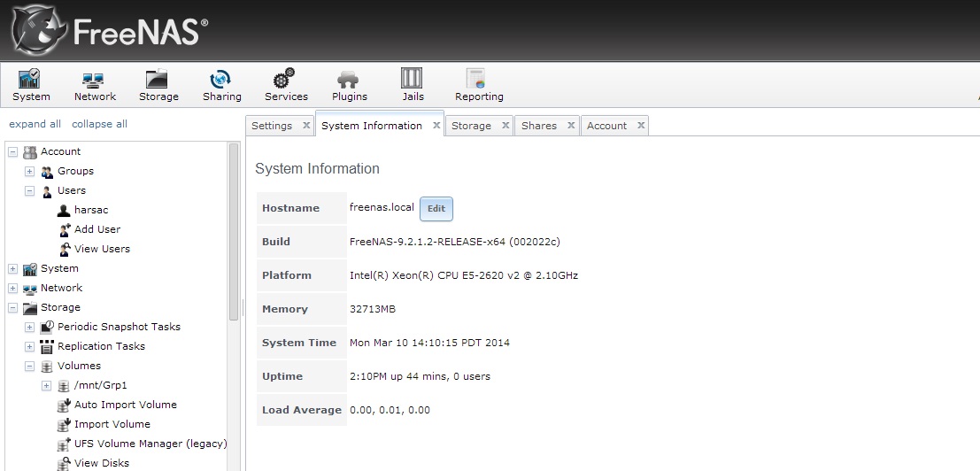Click the Network icon in tree
Screen dimensions: 980x471
pos(30,289)
